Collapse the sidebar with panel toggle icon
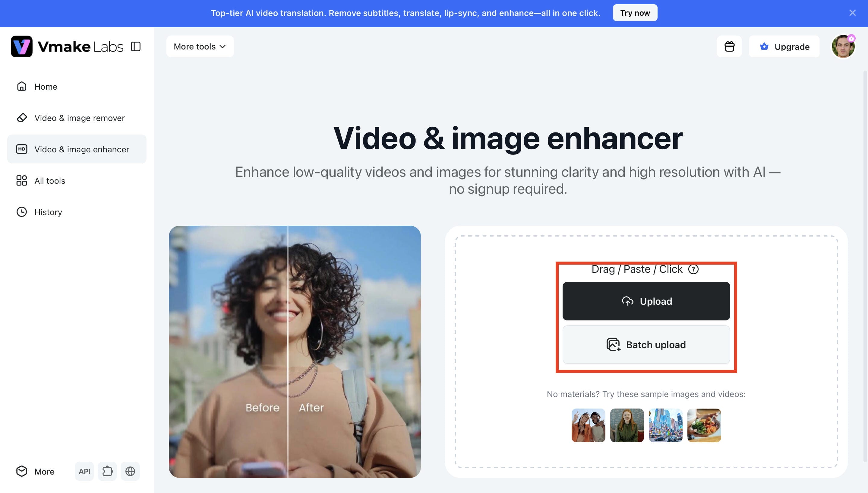The image size is (868, 493). click(x=136, y=46)
